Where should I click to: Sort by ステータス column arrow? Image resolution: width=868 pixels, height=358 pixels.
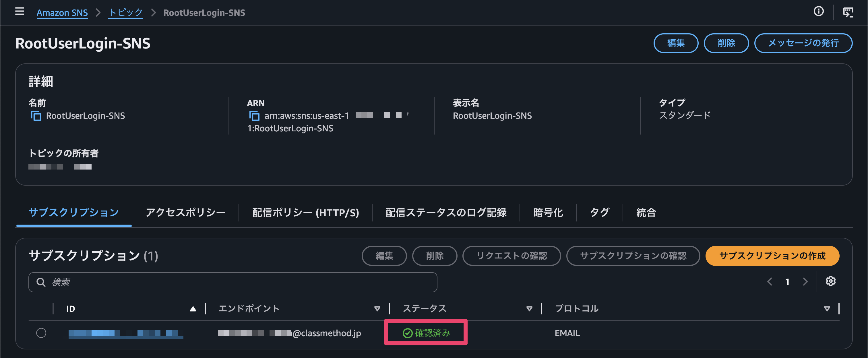(x=529, y=309)
